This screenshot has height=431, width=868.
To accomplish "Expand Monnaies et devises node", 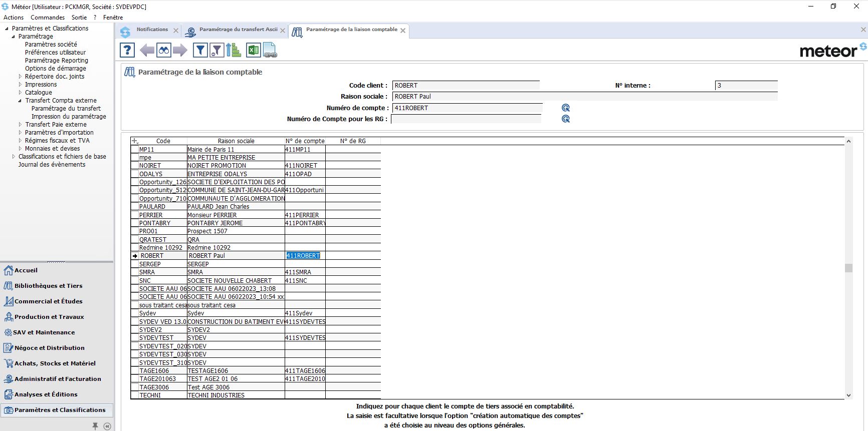I will [20, 149].
